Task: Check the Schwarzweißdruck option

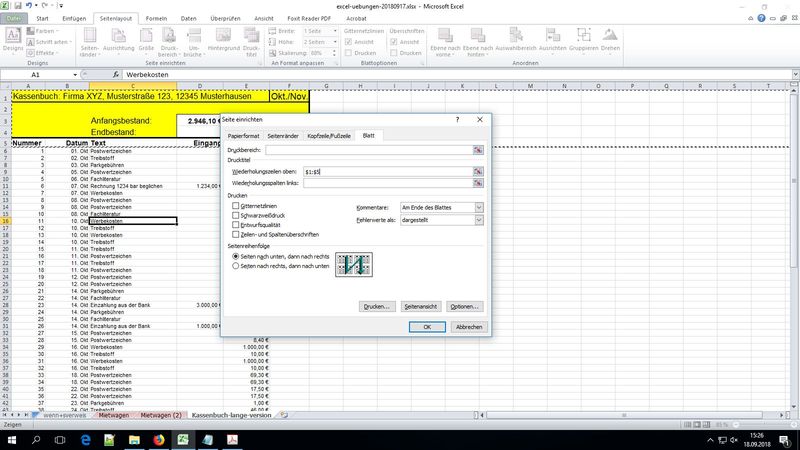Action: pos(236,215)
